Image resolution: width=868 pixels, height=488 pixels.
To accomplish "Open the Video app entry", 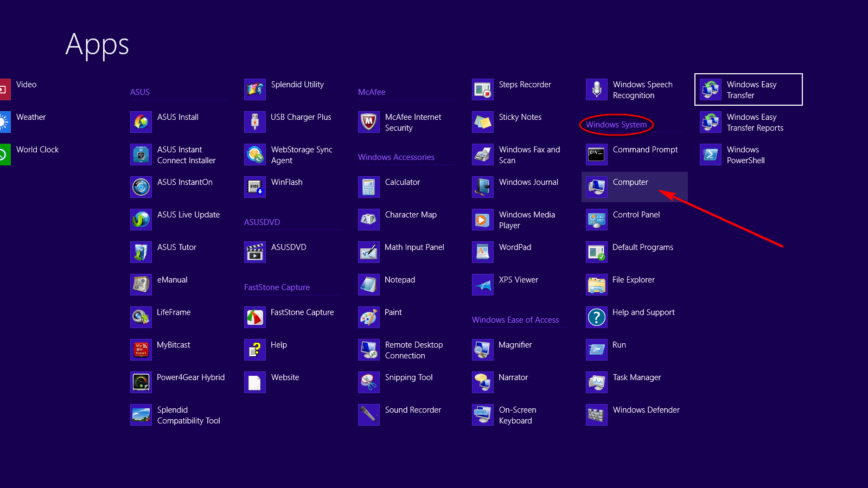I will (19, 89).
